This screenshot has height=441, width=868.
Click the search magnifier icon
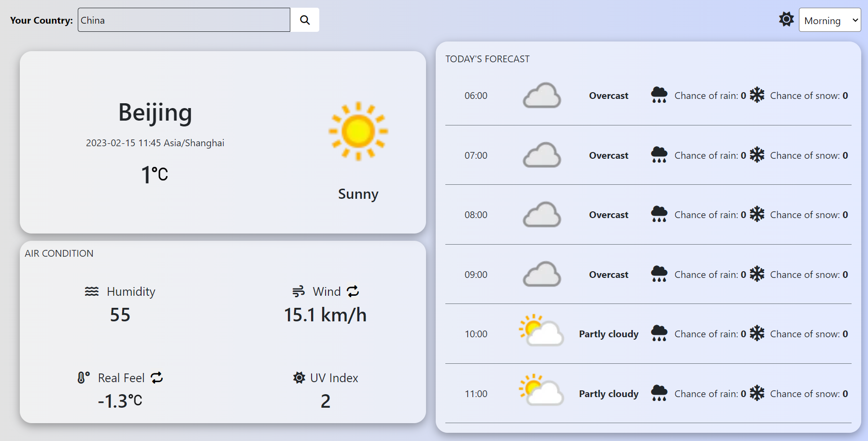click(x=304, y=20)
